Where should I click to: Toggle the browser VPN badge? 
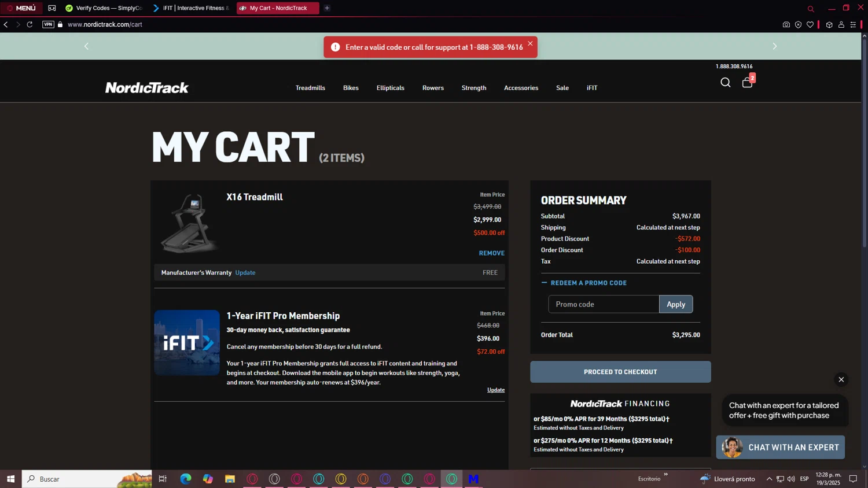point(48,24)
